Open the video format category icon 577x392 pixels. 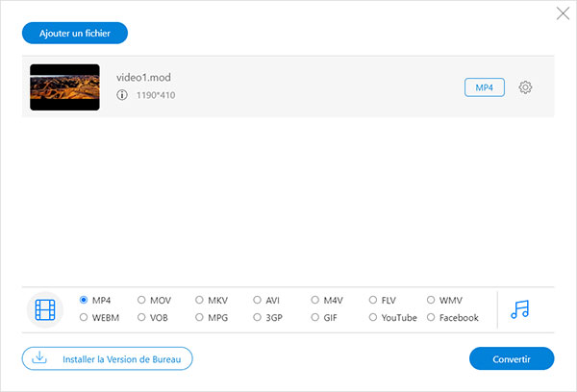coord(46,309)
